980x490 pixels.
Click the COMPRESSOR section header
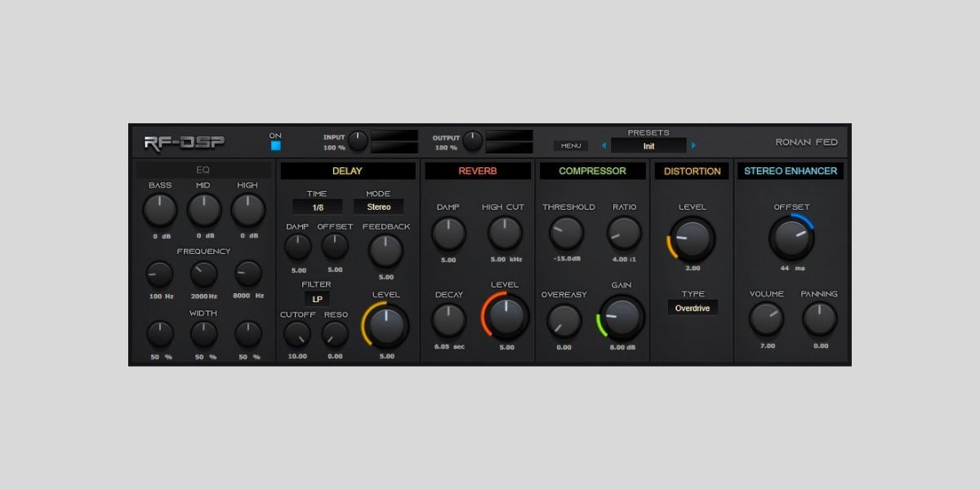tap(593, 171)
